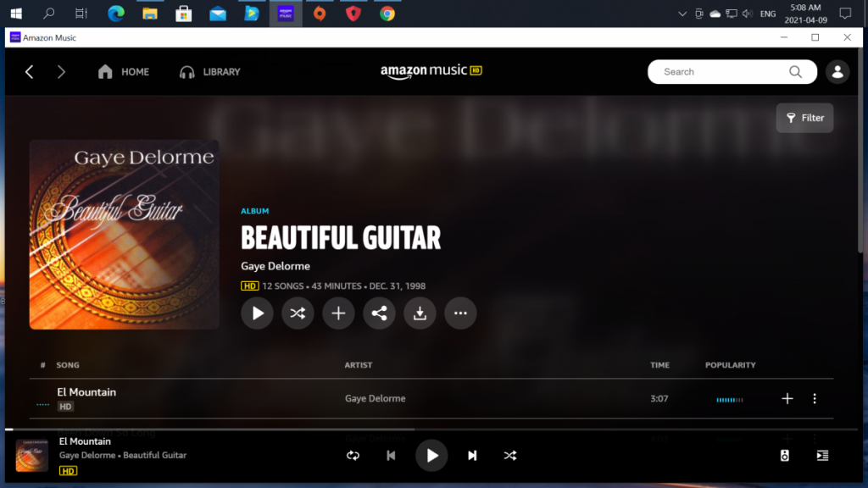
Task: Open File Explorer from the taskbar
Action: [149, 14]
